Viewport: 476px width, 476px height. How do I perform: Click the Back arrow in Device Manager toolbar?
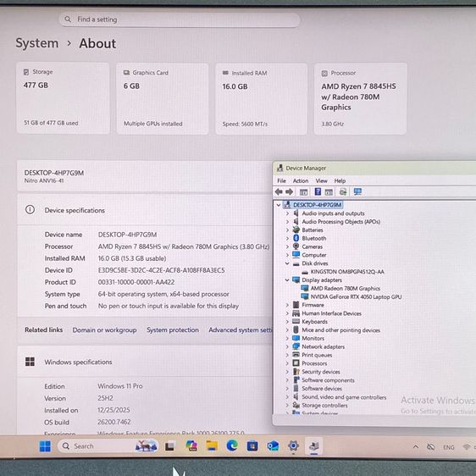coord(279,191)
